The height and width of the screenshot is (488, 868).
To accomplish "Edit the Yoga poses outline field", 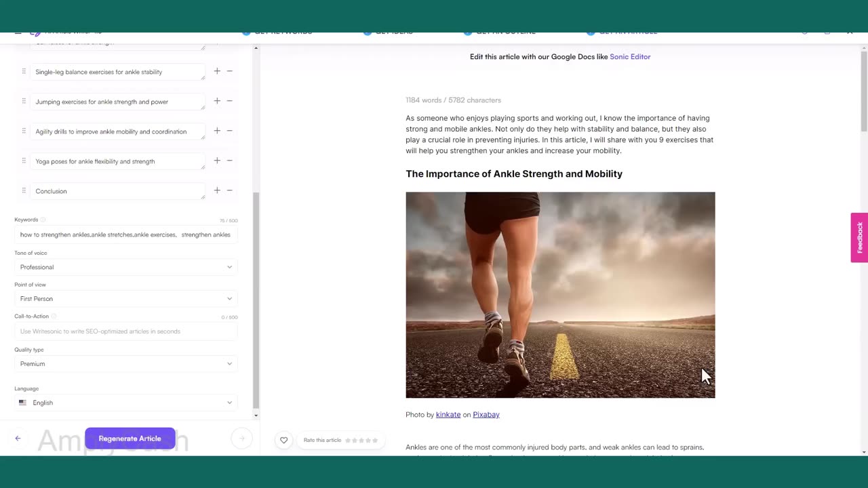I will 117,161.
